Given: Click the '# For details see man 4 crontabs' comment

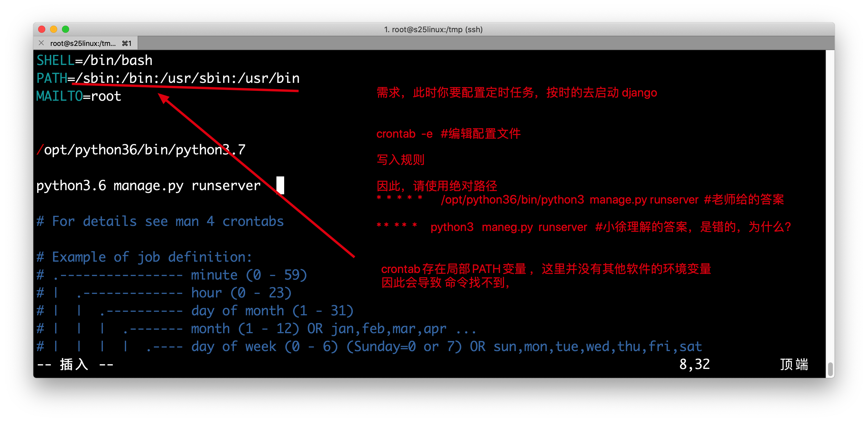Looking at the screenshot, I should pos(160,221).
